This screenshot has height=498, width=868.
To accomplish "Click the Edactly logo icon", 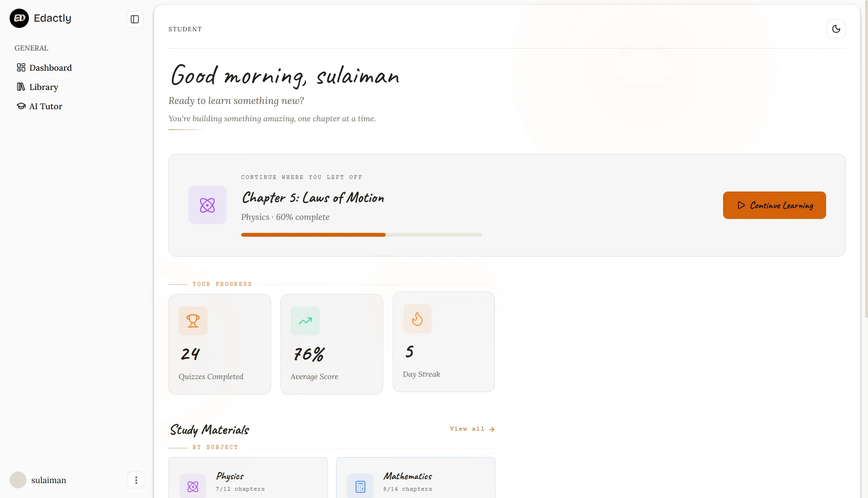I will click(x=19, y=18).
